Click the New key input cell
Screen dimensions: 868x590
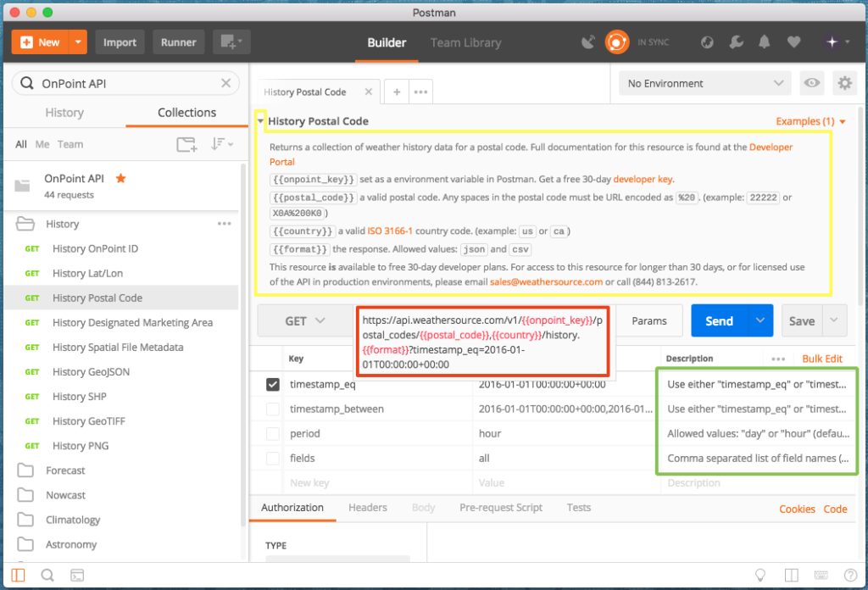(x=377, y=482)
